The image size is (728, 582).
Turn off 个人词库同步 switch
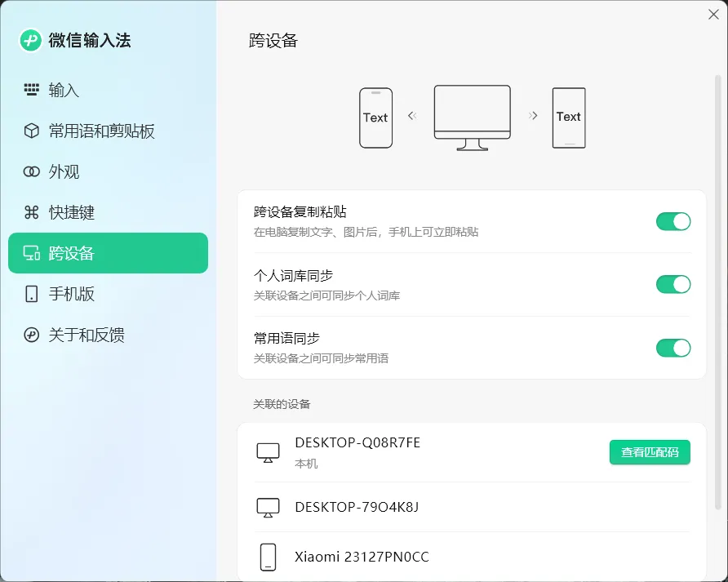coord(673,284)
